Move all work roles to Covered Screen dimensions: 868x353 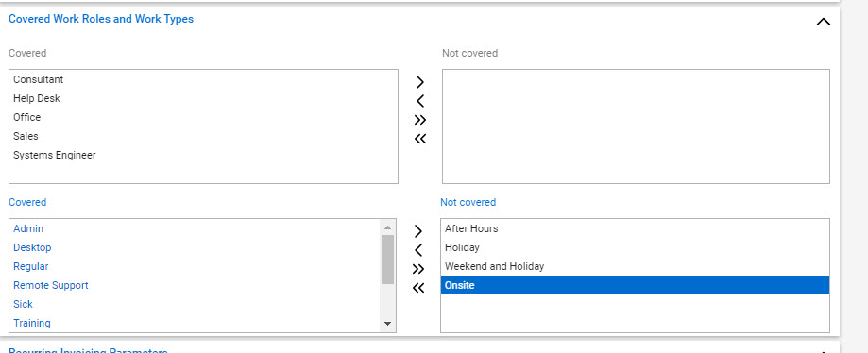click(x=420, y=139)
